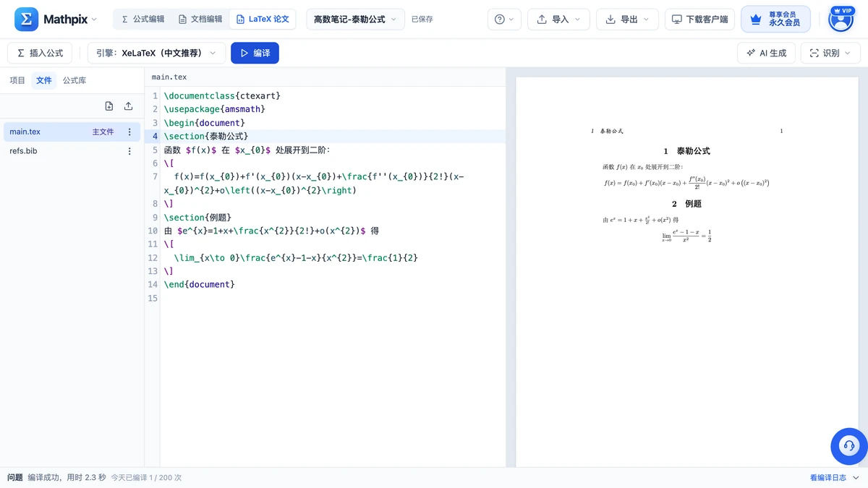
Task: Click the 今天已编译 1 / 200 次 counter
Action: click(x=146, y=478)
